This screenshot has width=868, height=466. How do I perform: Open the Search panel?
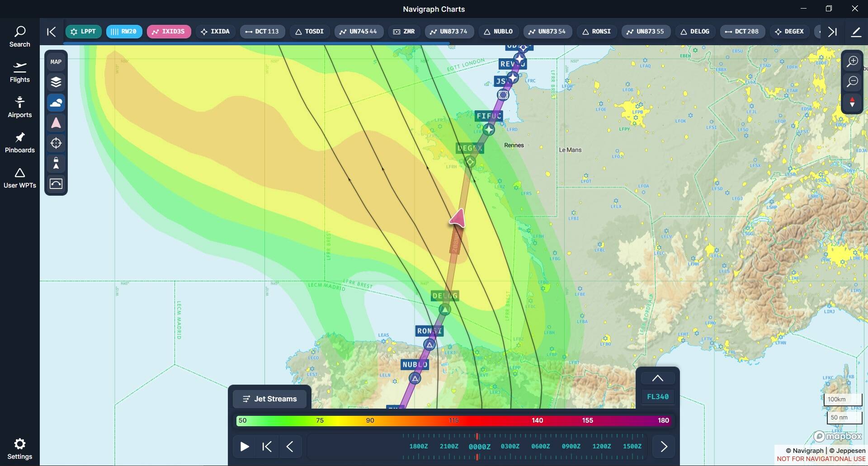[x=20, y=37]
